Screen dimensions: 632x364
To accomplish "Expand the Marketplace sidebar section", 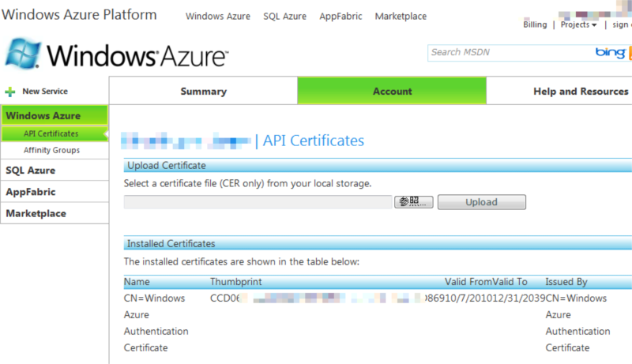I will pyautogui.click(x=36, y=213).
